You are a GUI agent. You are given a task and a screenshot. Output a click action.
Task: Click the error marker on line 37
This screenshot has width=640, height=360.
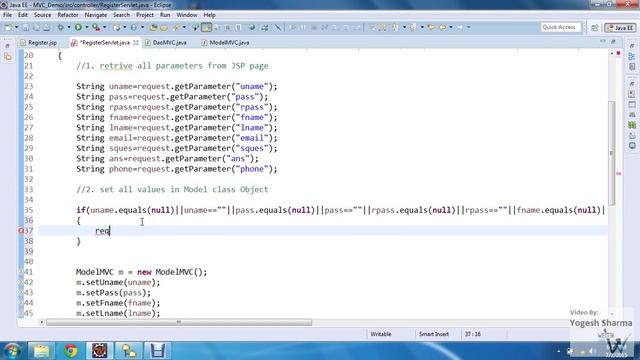(x=21, y=231)
